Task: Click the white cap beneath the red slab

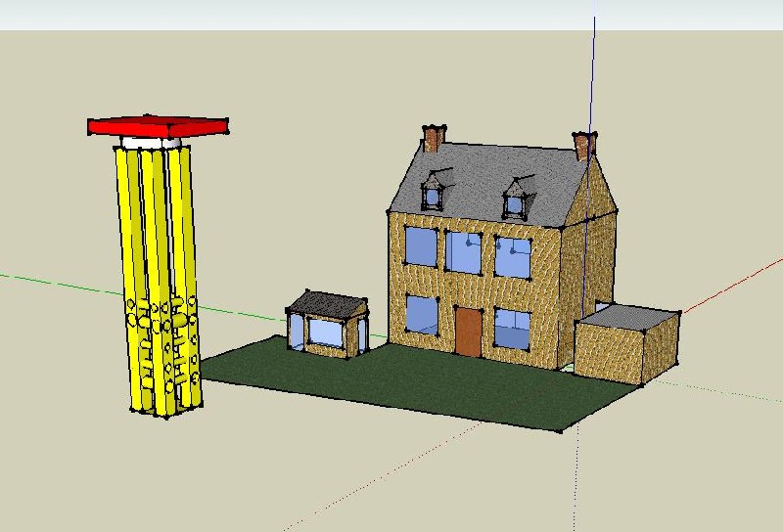Action: pos(152,143)
